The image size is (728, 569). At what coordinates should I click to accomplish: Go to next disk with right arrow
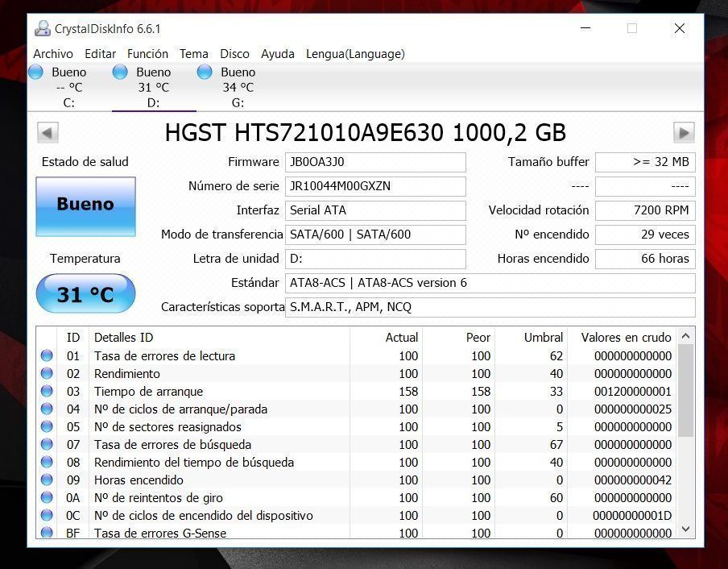(x=684, y=132)
